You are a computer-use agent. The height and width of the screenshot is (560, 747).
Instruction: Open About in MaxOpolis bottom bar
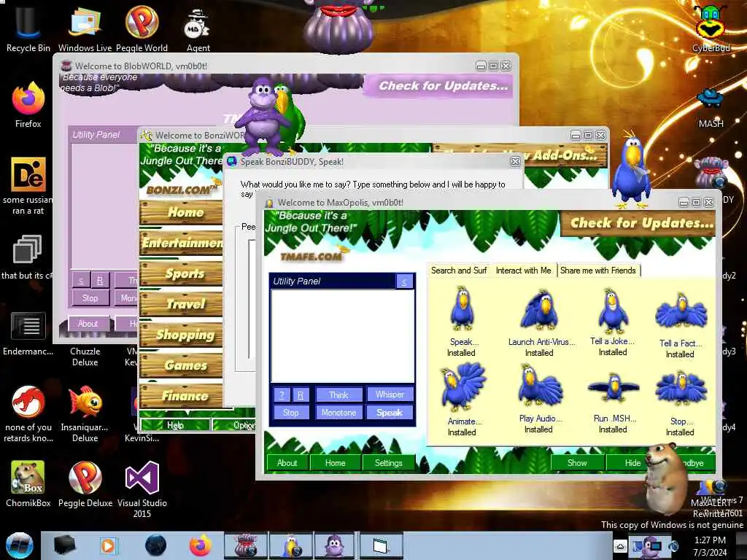287,463
